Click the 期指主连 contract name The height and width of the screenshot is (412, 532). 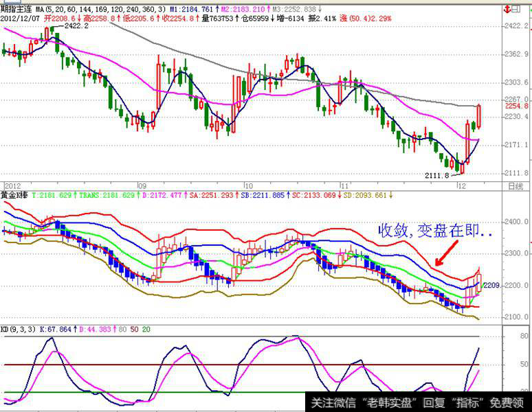tap(16, 9)
